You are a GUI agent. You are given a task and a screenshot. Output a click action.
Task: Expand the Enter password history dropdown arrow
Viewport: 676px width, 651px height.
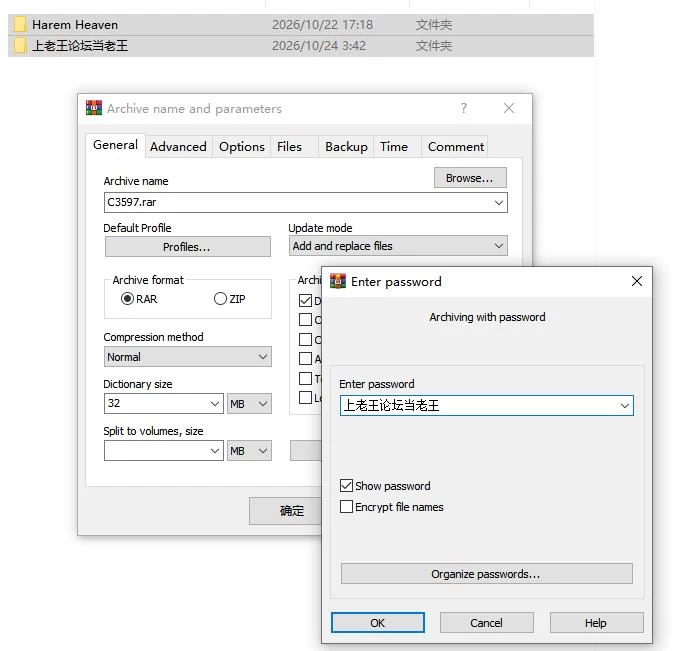pos(624,406)
